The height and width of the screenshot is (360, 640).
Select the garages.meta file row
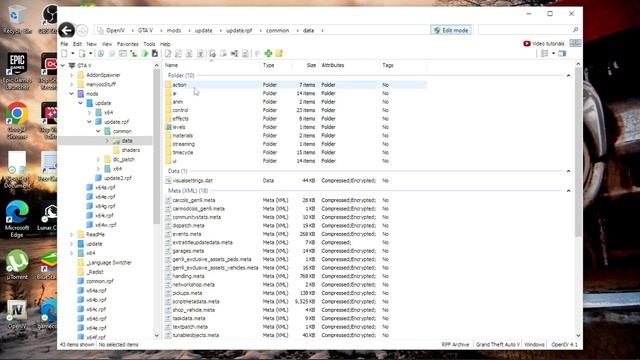296,251
